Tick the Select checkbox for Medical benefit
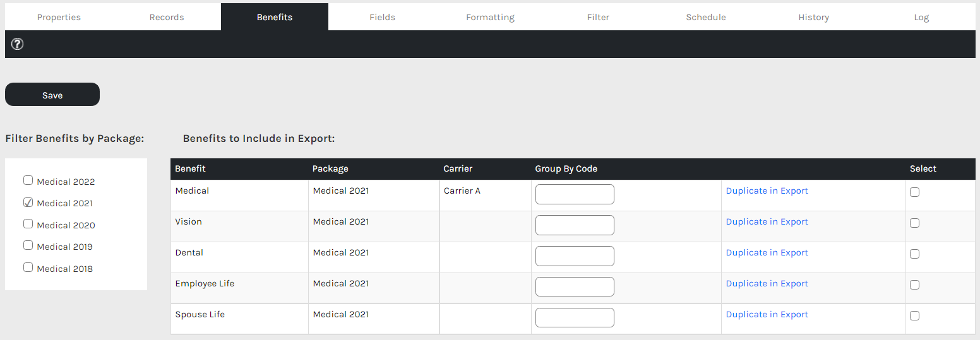Screen dimensions: 980x340 point(914,192)
